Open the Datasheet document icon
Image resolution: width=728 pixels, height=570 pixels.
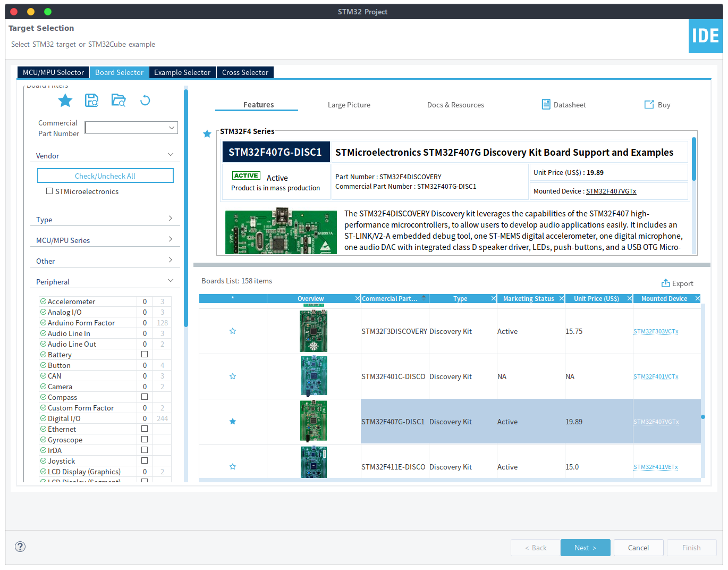[546, 104]
